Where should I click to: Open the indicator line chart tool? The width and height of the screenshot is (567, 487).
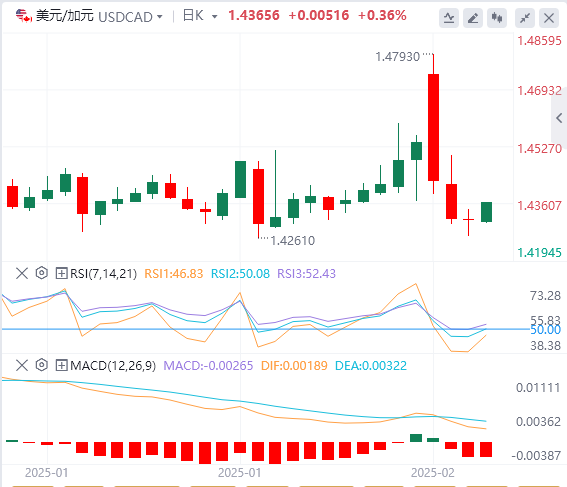(x=449, y=18)
